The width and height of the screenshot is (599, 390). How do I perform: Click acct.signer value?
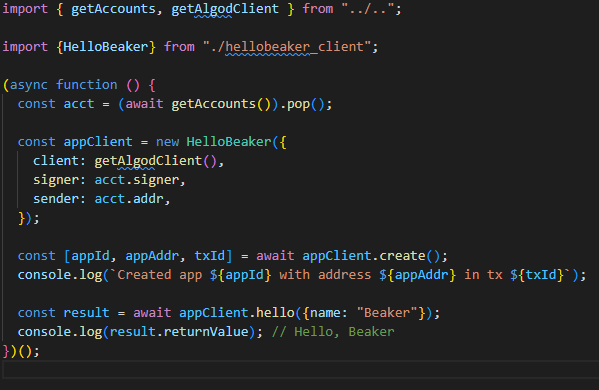[136, 180]
